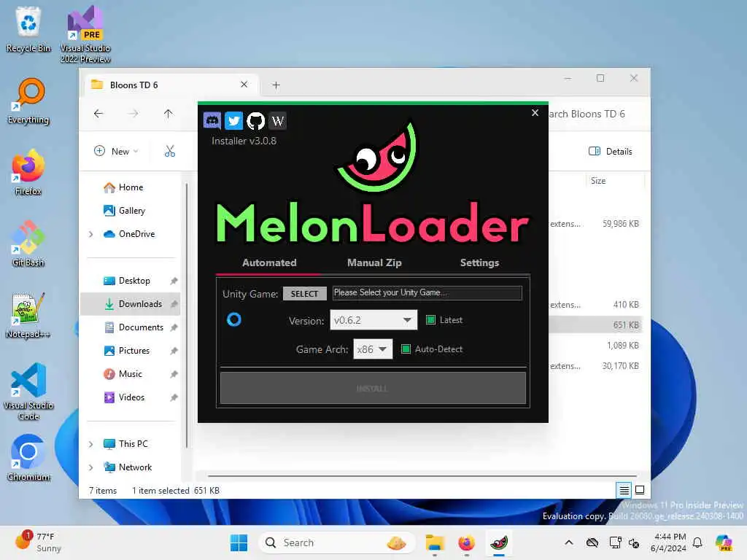This screenshot has height=560, width=747.
Task: Open the Wiki 'W' icon in MelonLoader
Action: 278,121
